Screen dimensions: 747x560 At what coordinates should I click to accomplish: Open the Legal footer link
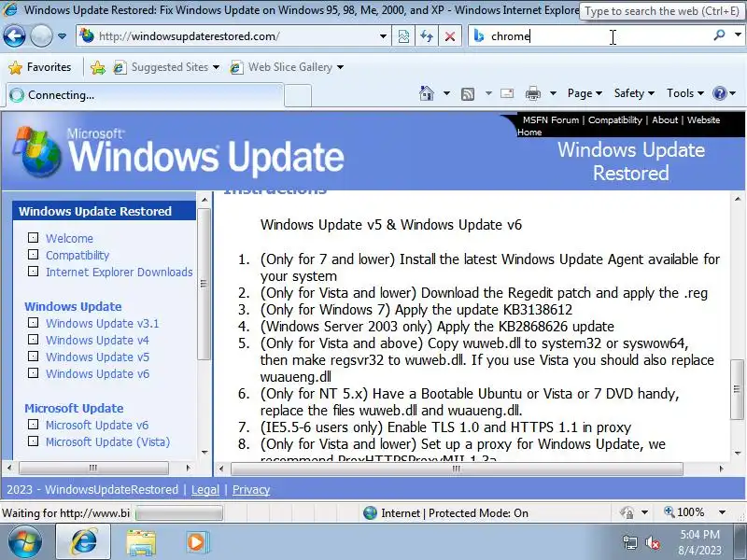(x=205, y=489)
